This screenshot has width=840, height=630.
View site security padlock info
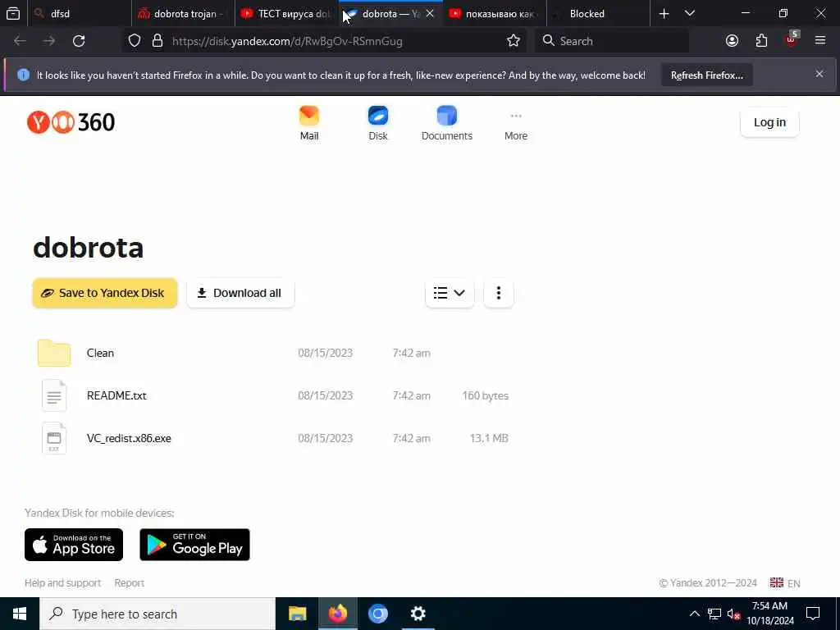157,41
